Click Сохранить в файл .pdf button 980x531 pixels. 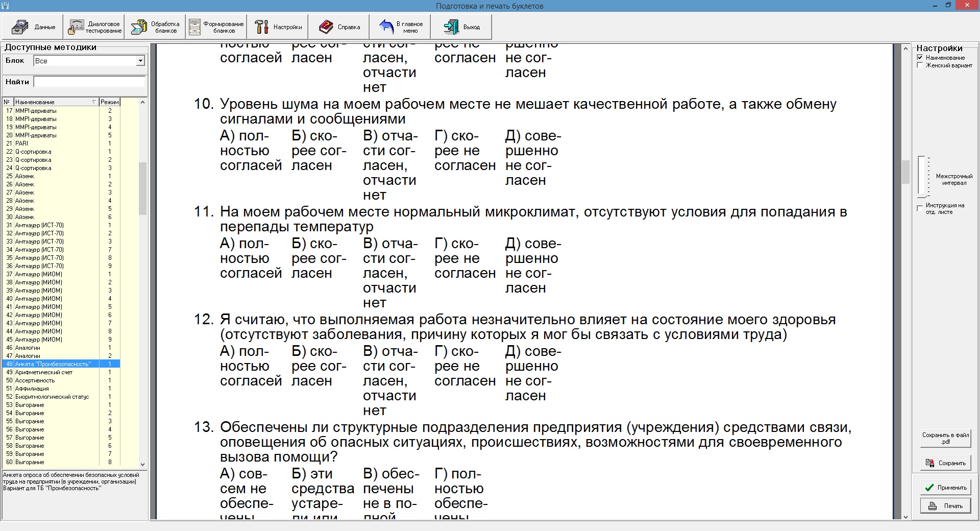coord(945,438)
